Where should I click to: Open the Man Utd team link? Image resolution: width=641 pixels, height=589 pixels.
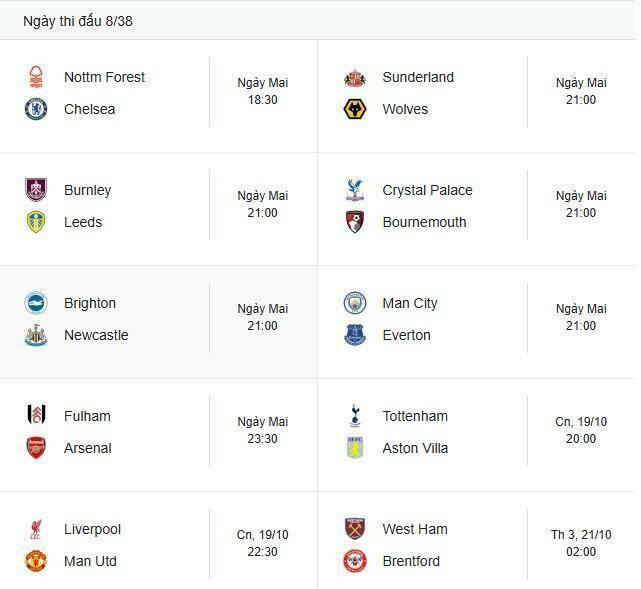click(90, 561)
